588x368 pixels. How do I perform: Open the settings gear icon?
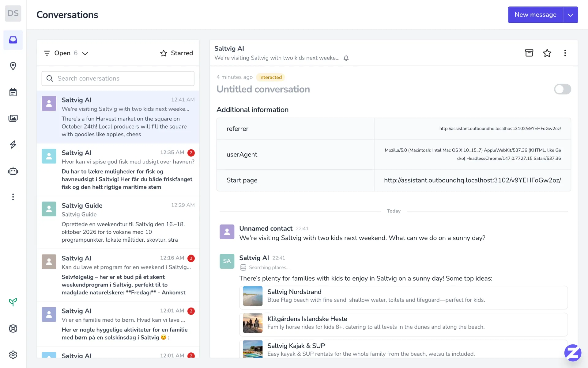[13, 355]
